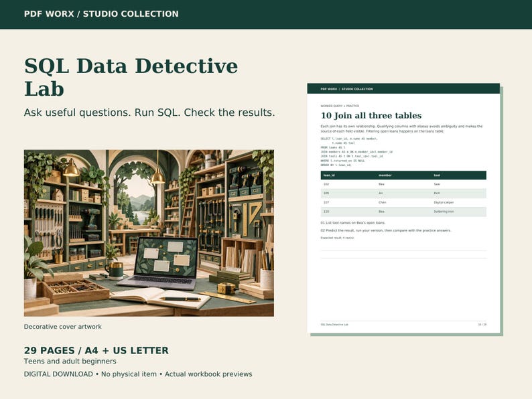
Task: Click the "tool" column header
Action: tap(437, 175)
